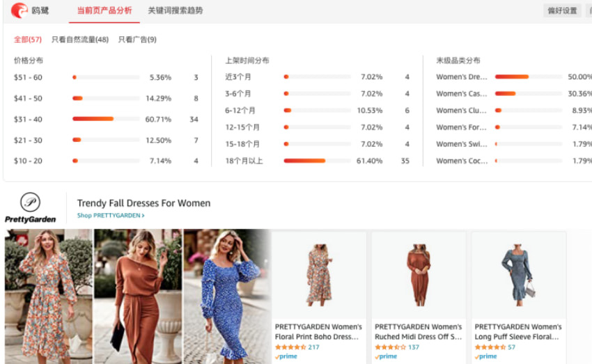This screenshot has height=364, width=592.
Task: Select the Women's Coc... category row
Action: tap(514, 161)
